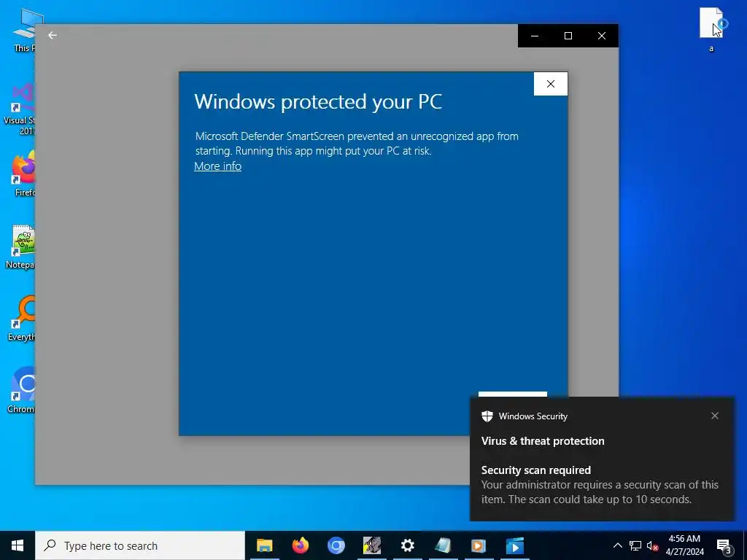Close the gray background window
747x560 pixels.
pos(602,36)
